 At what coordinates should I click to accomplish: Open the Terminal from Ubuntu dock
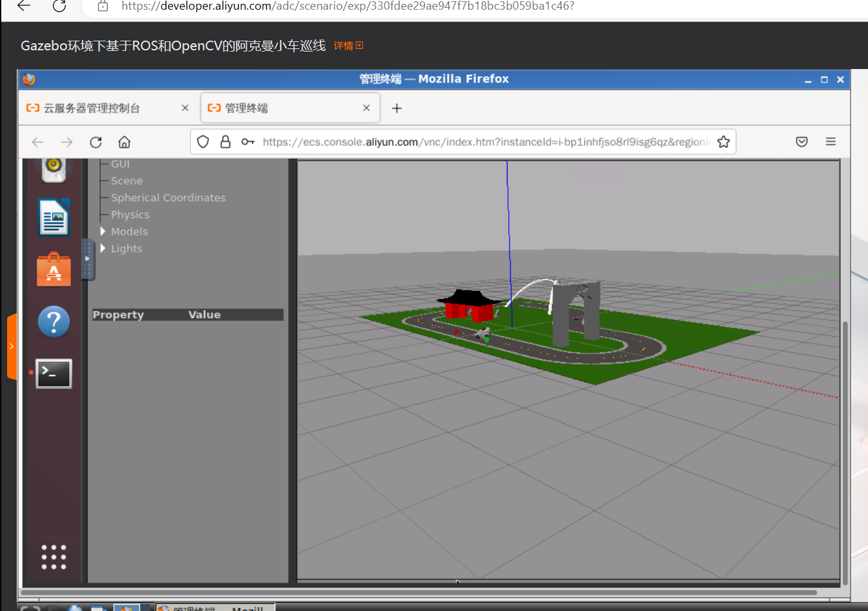(x=54, y=374)
